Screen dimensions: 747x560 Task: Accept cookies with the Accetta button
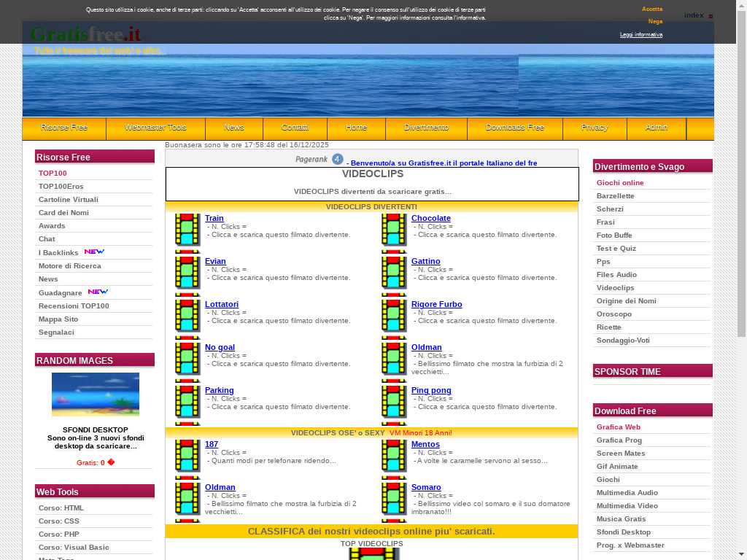click(x=651, y=9)
